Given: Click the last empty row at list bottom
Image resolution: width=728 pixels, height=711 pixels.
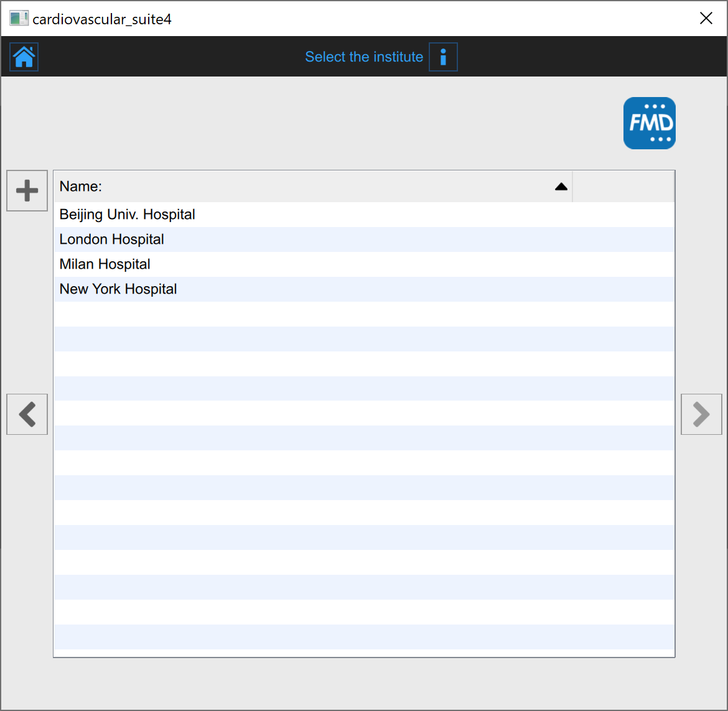Looking at the screenshot, I should 364,637.
